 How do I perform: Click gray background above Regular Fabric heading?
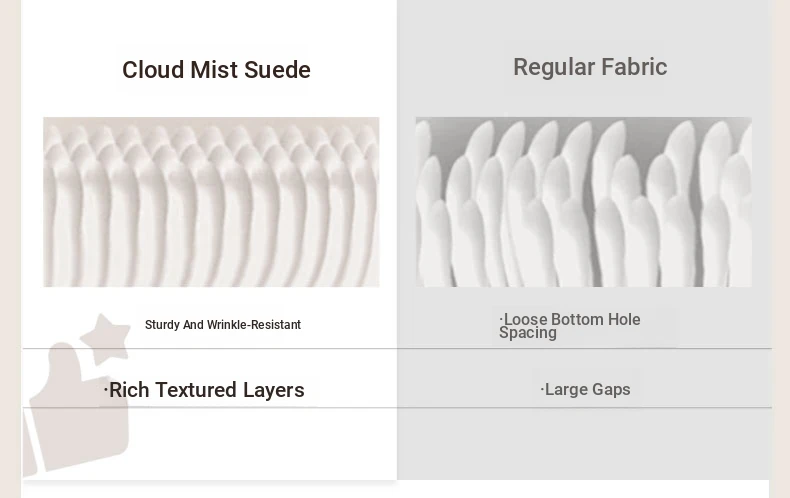[584, 25]
